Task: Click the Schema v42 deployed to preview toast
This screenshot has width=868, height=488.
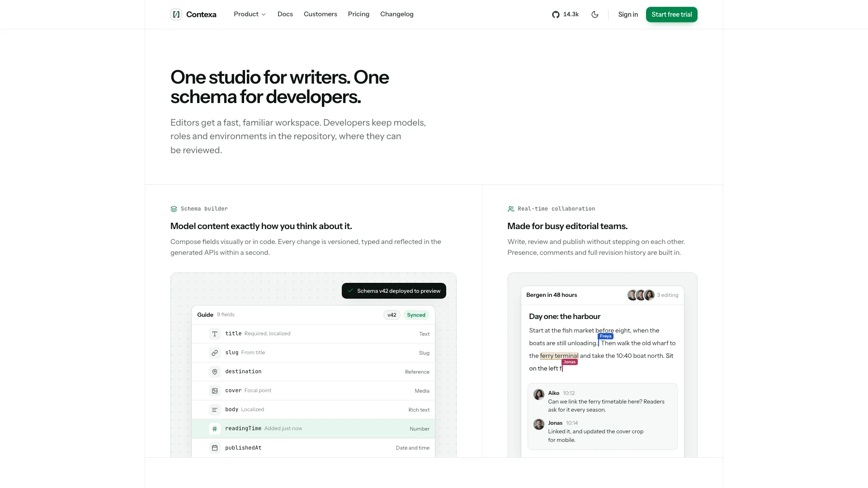Action: [394, 291]
